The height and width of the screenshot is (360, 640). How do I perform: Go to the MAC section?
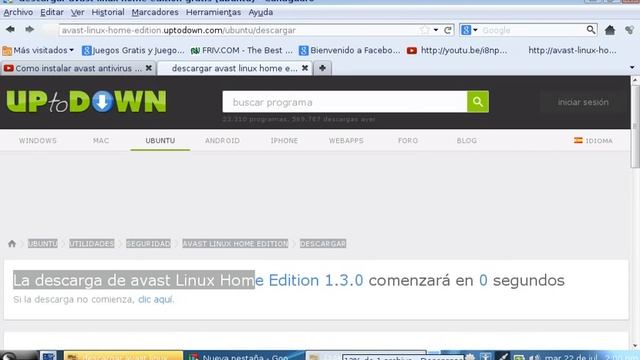point(101,140)
